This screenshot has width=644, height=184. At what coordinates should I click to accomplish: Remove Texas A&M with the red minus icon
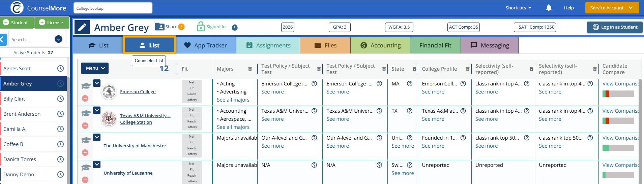(x=85, y=125)
